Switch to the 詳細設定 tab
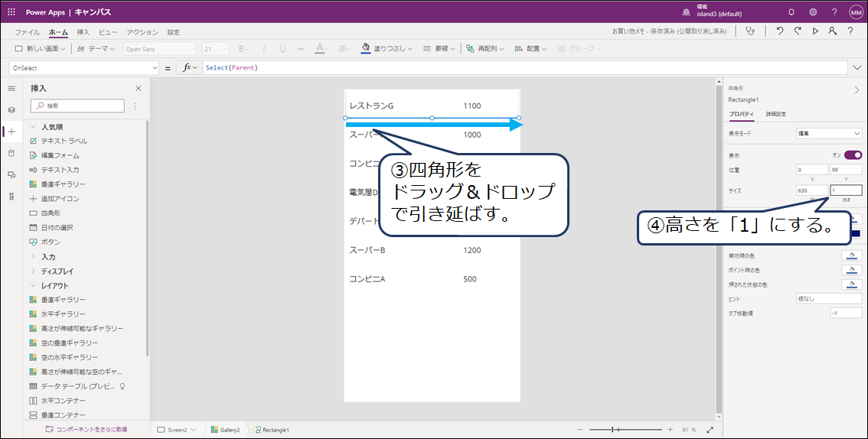Image resolution: width=868 pixels, height=439 pixels. click(775, 114)
